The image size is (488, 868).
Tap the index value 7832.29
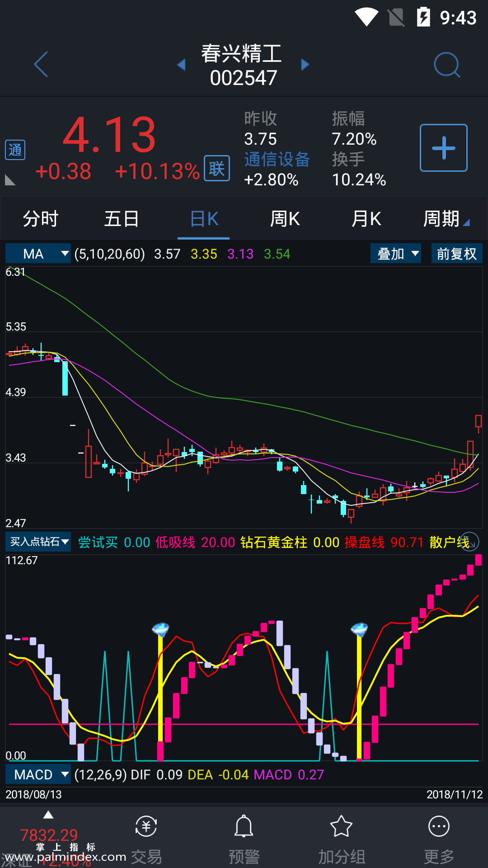pyautogui.click(x=49, y=835)
